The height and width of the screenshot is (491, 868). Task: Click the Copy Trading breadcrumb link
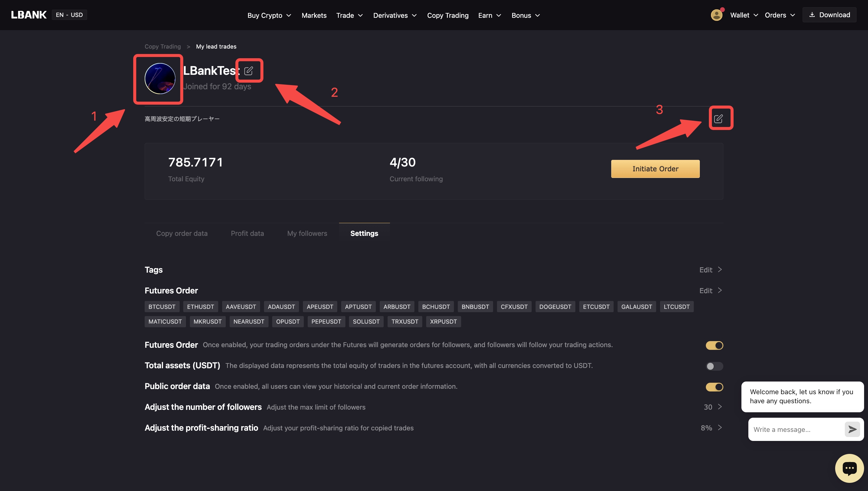(162, 46)
